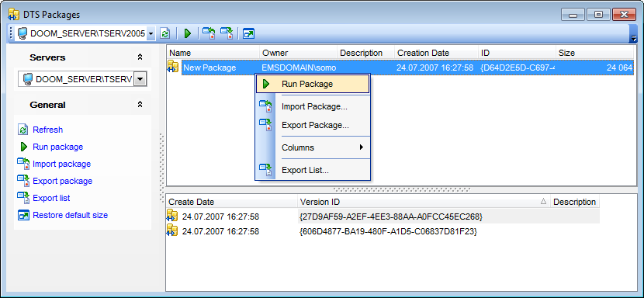The height and width of the screenshot is (298, 644).
Task: Click the Import package link
Action: tap(61, 164)
